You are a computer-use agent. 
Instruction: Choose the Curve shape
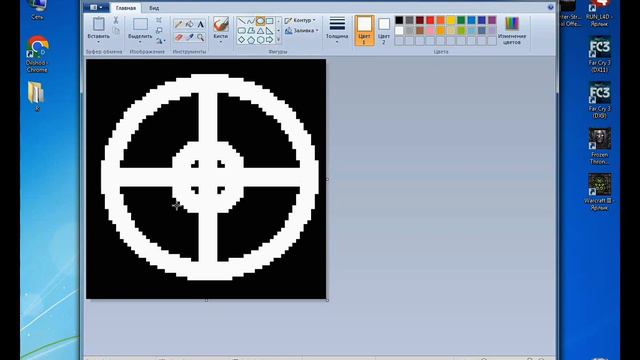[x=251, y=21]
